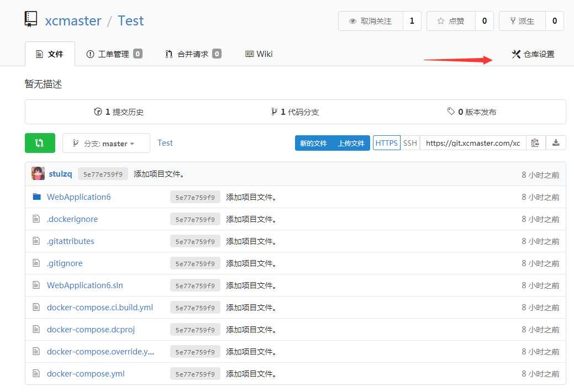Click the download repository icon
The width and height of the screenshot is (574, 392).
(x=556, y=143)
